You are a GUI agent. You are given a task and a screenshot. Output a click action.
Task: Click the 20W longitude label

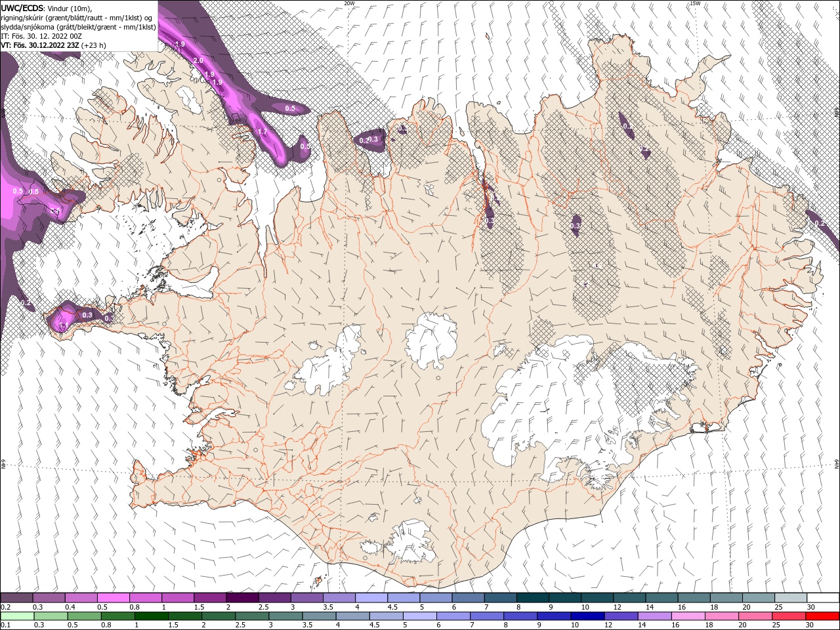coord(349,3)
